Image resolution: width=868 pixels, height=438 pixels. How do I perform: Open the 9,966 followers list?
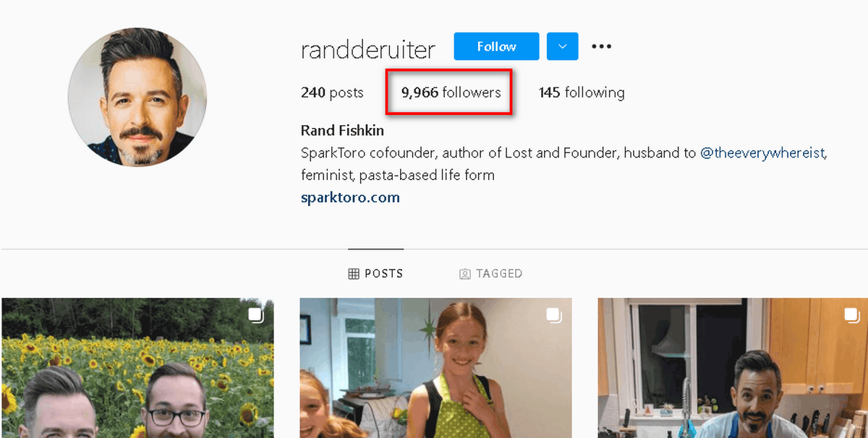(451, 93)
